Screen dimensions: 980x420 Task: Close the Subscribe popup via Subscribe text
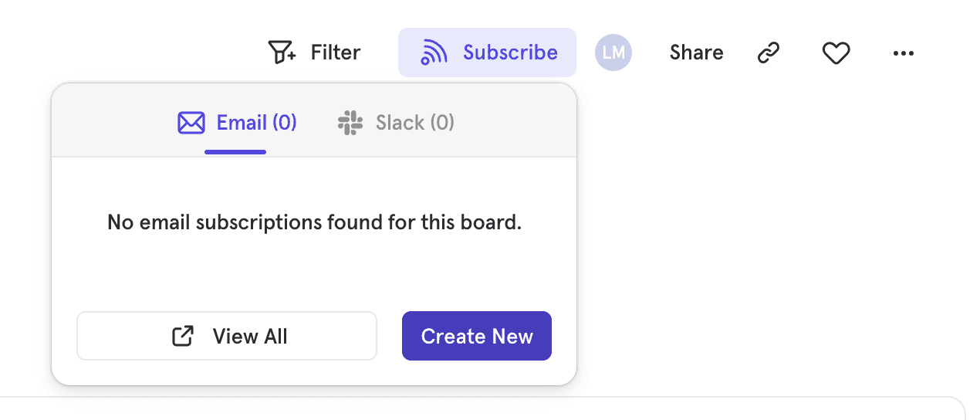coord(510,52)
